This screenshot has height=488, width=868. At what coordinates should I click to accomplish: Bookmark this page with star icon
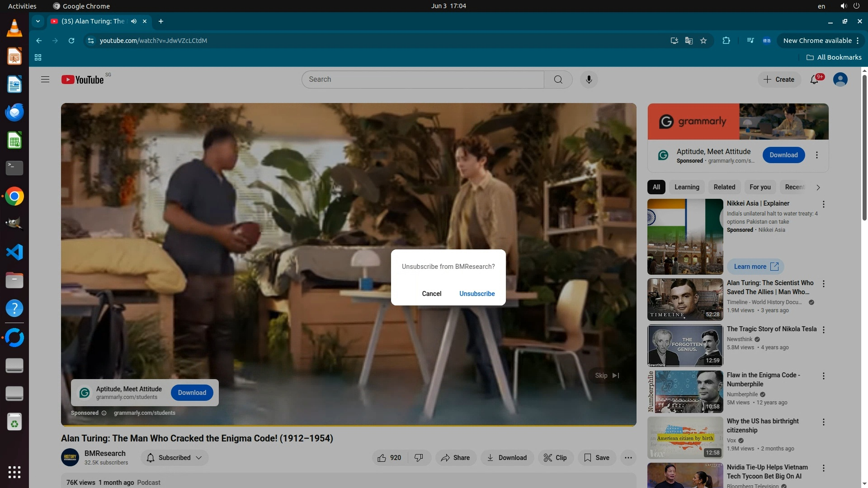703,41
